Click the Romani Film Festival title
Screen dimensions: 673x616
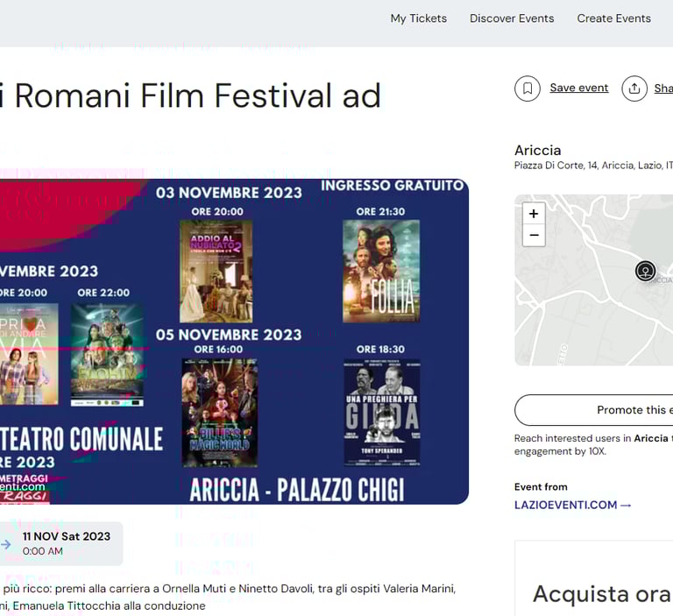coord(190,96)
